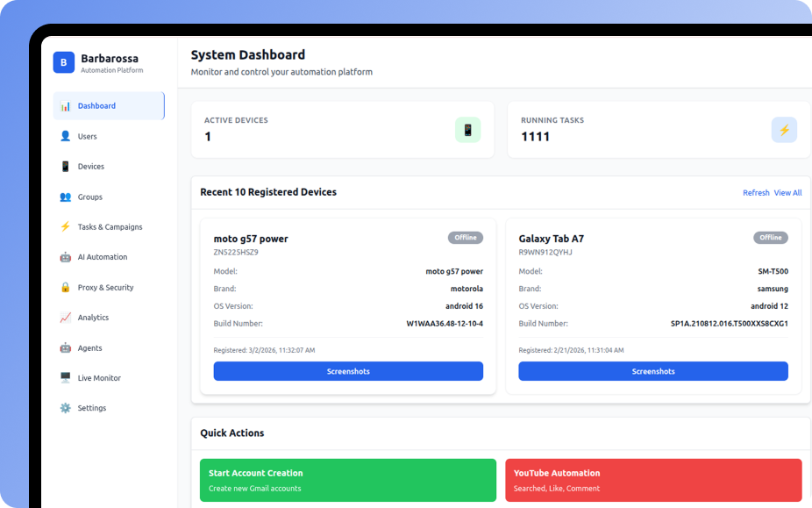
Task: Click the green phone icon in Active Devices card
Action: click(467, 130)
